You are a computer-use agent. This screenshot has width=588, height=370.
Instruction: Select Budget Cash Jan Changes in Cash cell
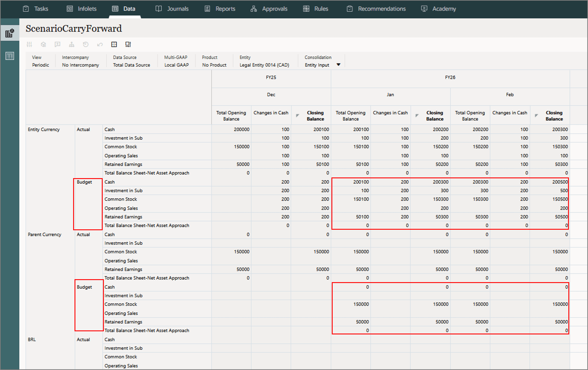391,182
